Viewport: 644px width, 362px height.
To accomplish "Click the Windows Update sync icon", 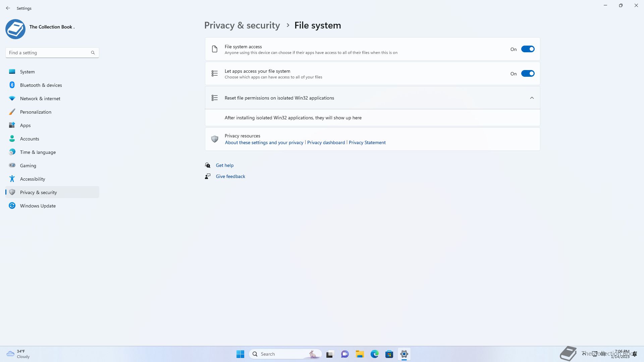I will click(x=12, y=205).
